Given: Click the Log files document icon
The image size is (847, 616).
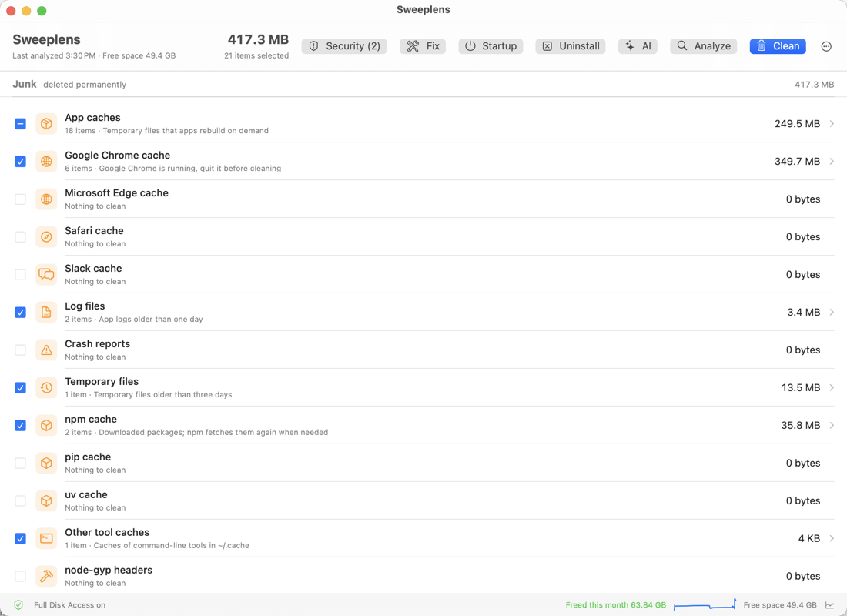Looking at the screenshot, I should click(x=46, y=313).
